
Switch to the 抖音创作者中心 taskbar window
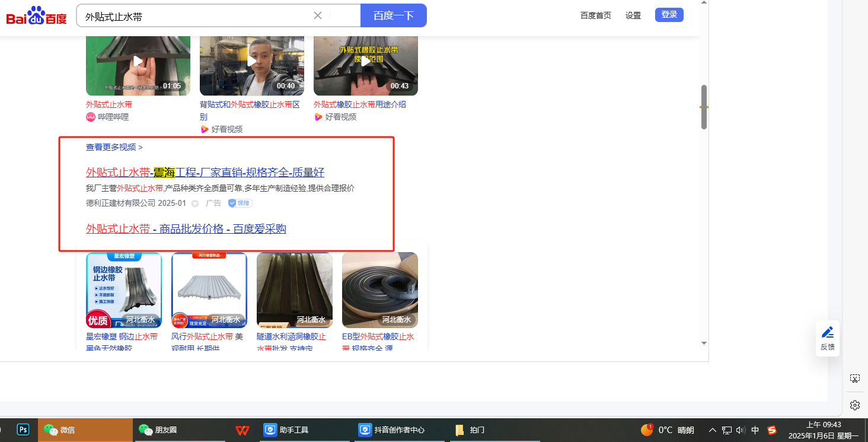tap(400, 430)
